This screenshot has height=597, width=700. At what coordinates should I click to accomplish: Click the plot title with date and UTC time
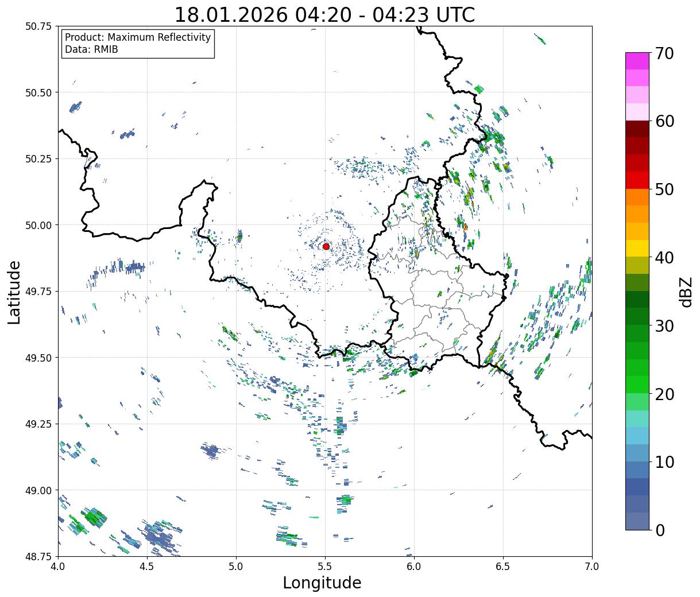(324, 15)
